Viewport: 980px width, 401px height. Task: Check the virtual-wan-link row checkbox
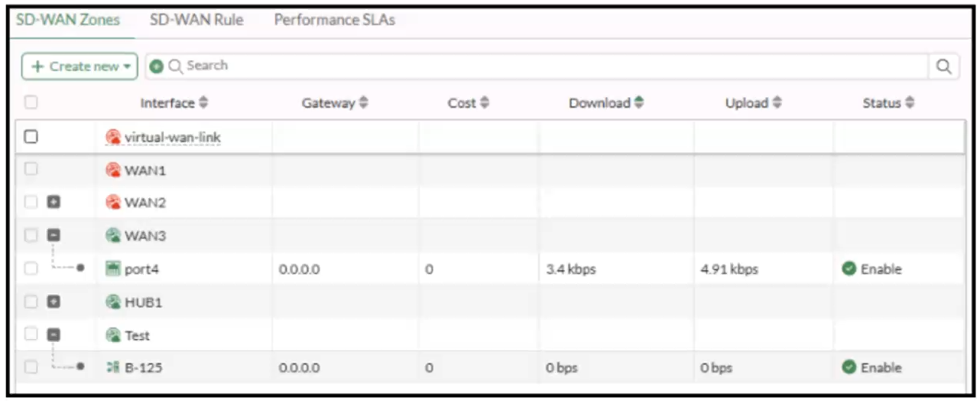(31, 137)
